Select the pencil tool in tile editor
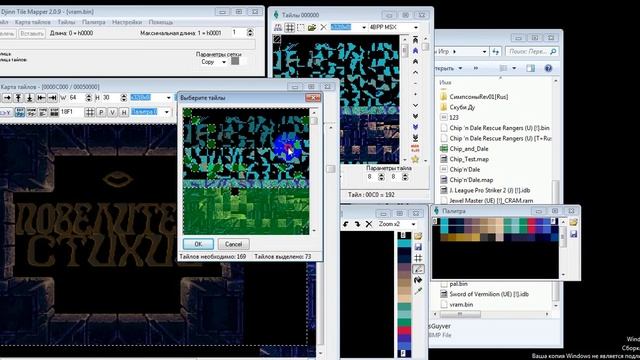The image size is (640, 360). [x=418, y=269]
